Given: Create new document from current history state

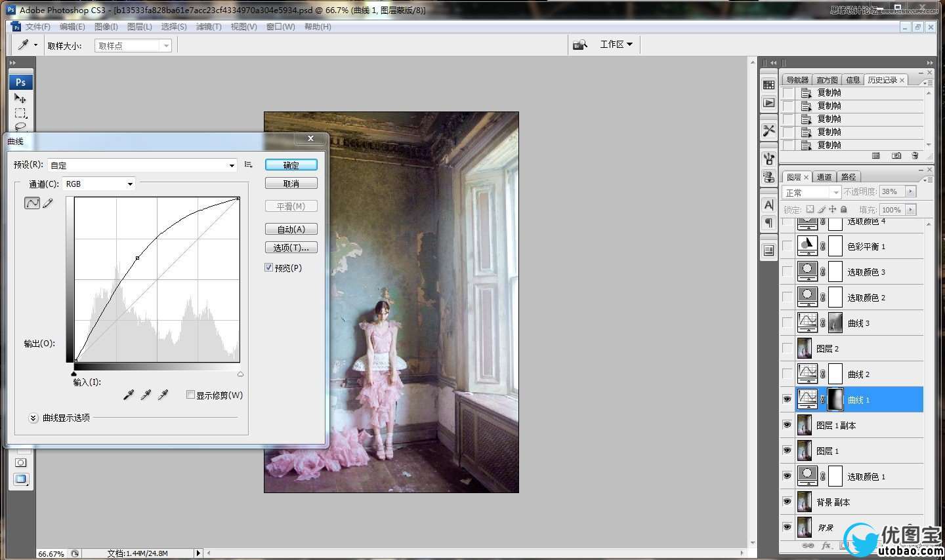Looking at the screenshot, I should (x=875, y=155).
